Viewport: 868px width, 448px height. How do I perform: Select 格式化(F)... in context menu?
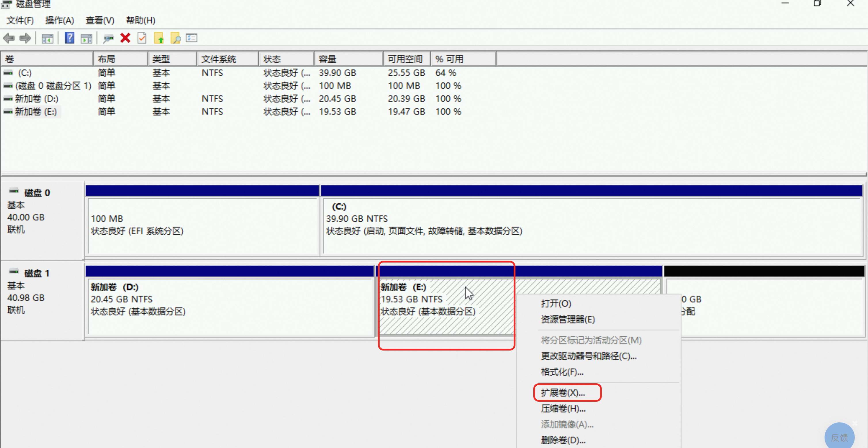coord(562,372)
